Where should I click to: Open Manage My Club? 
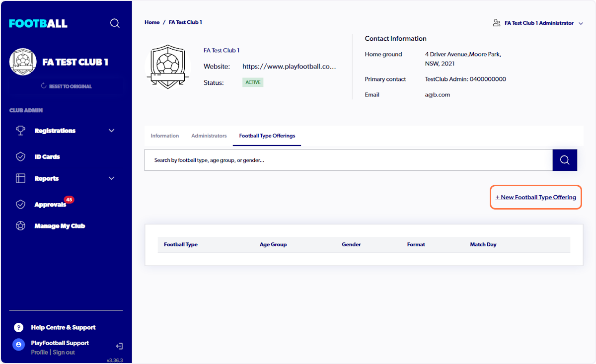(x=60, y=226)
